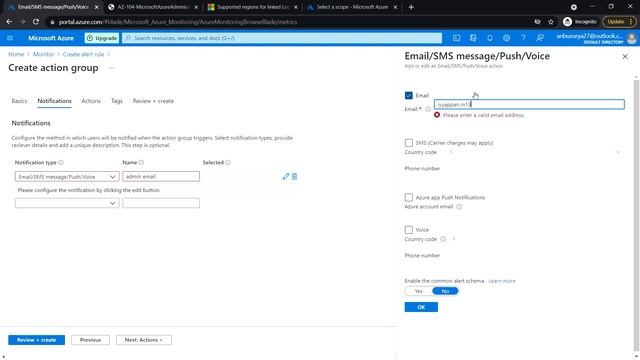Click the Upgrade button
This screenshot has width=640, height=360.
(x=102, y=38)
